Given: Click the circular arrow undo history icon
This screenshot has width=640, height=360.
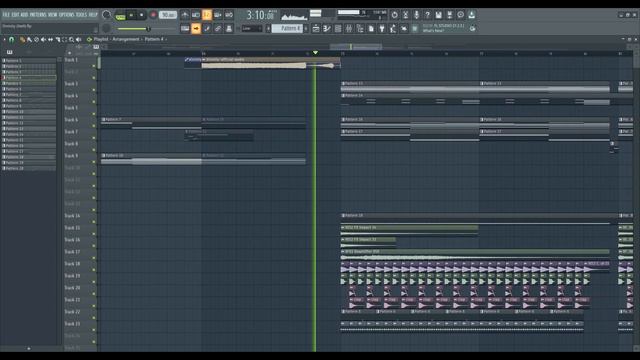Looking at the screenshot, I should point(394,15).
